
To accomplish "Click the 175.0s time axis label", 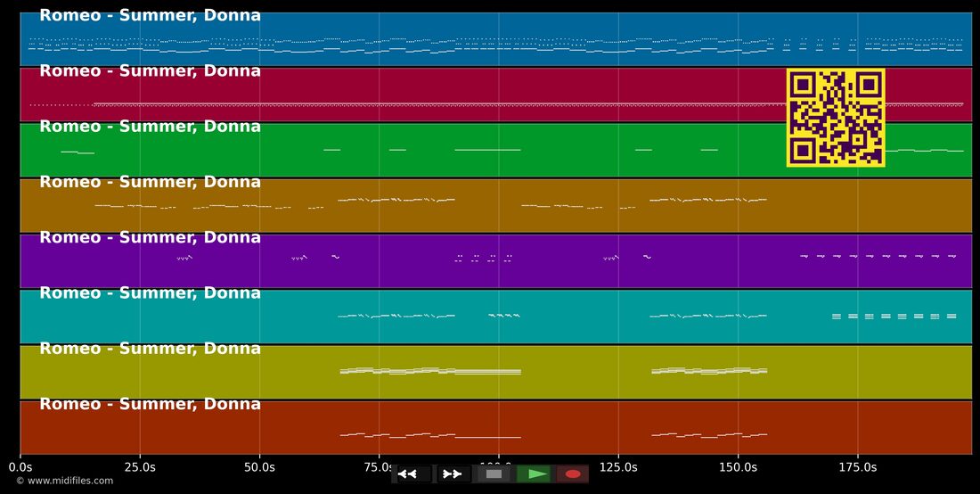I will 857,467.
